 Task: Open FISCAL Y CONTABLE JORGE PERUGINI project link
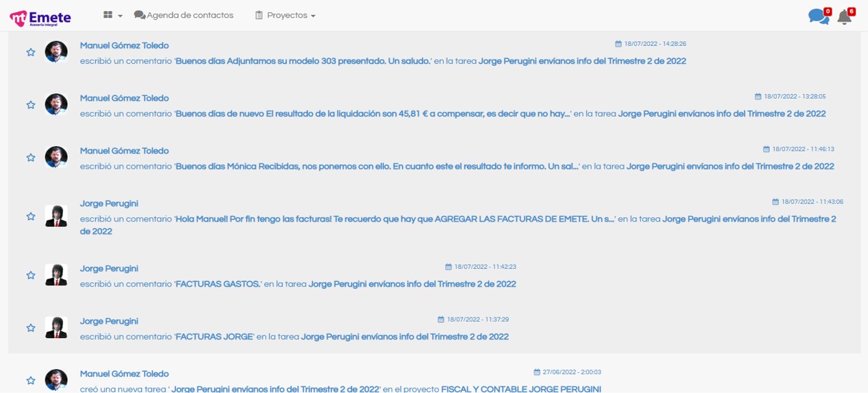click(520, 389)
